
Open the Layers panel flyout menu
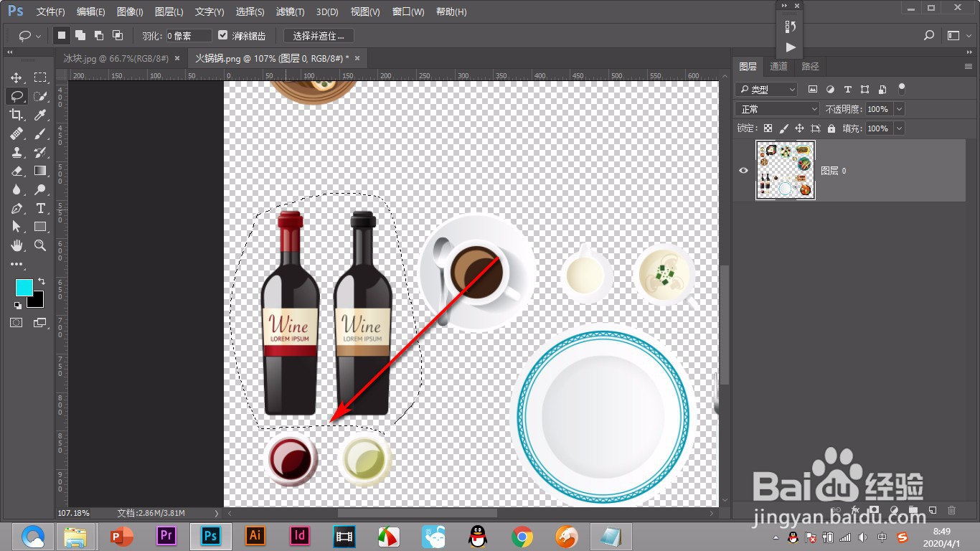[x=969, y=66]
